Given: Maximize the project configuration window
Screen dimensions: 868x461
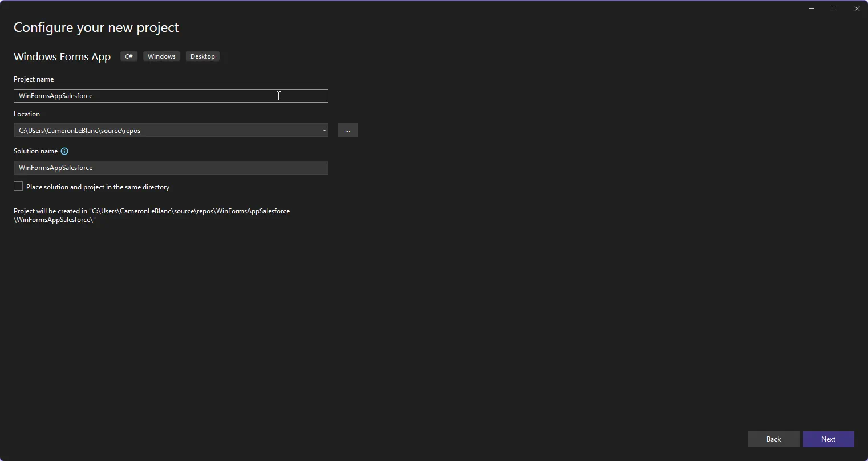Looking at the screenshot, I should [x=834, y=9].
